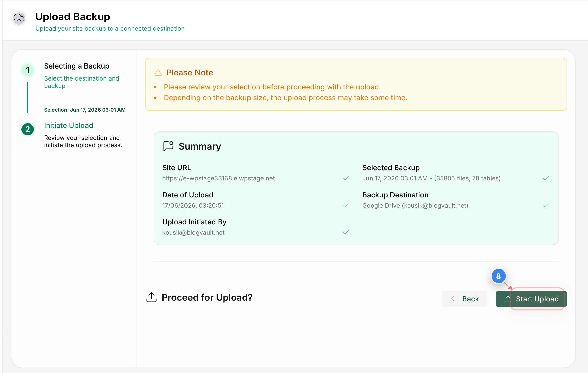Click the upload date 17/06/2026, 03:20:51
The image size is (588, 373).
193,206
